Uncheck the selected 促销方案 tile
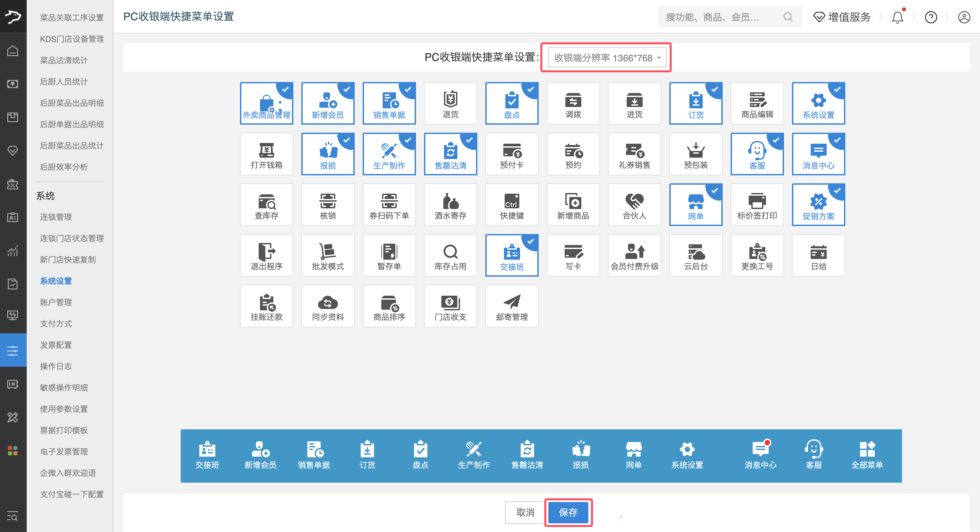 click(818, 205)
